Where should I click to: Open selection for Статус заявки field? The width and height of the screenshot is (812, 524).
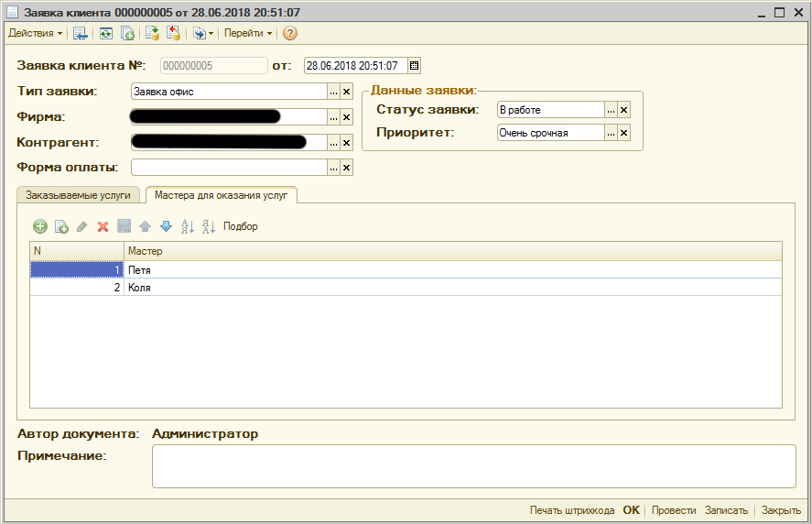tap(612, 110)
